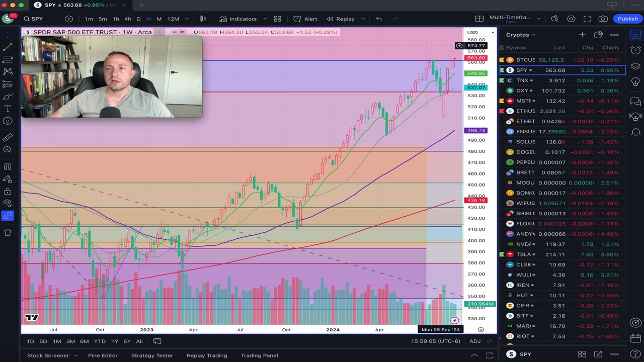Enter fullscreen mode

587,19
